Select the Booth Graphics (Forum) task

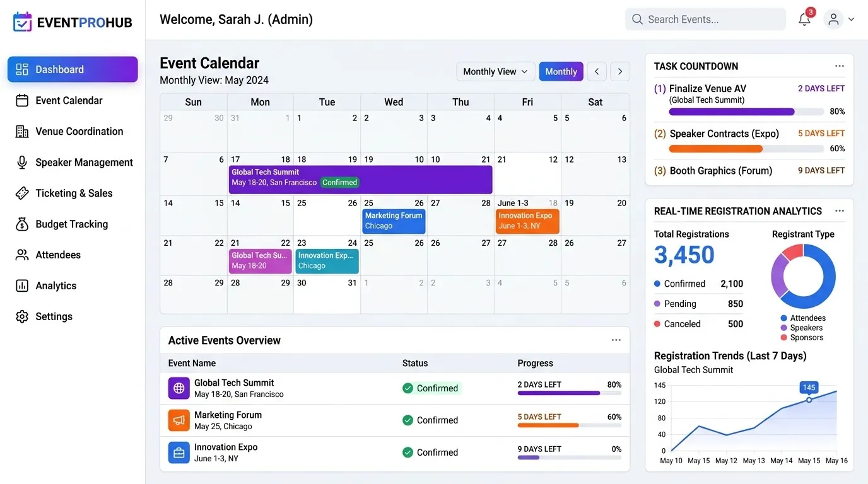click(749, 171)
